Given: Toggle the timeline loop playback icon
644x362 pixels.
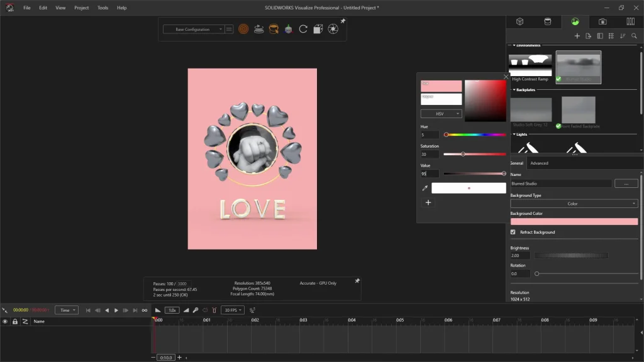Looking at the screenshot, I should tap(145, 310).
